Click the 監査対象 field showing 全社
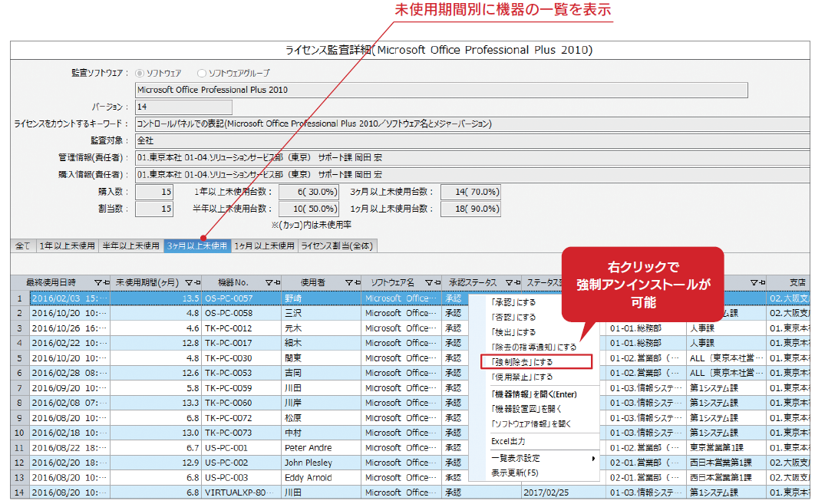The image size is (815, 504). coord(473,141)
